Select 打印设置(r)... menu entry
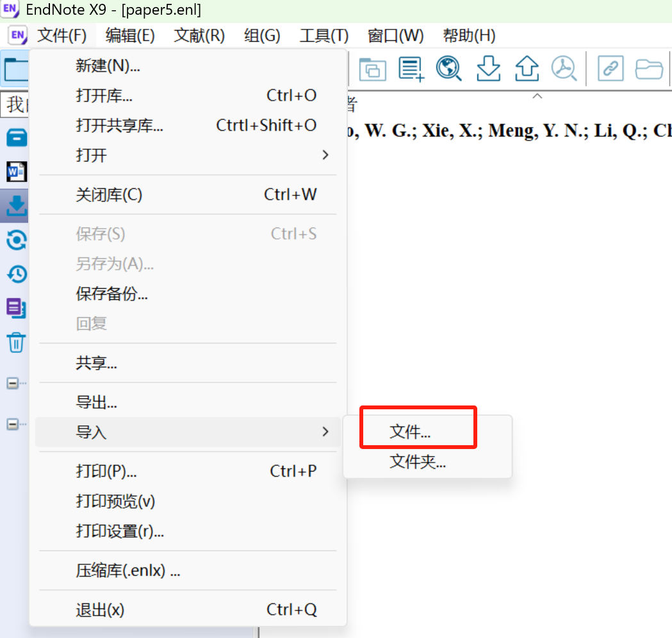 pyautogui.click(x=188, y=531)
